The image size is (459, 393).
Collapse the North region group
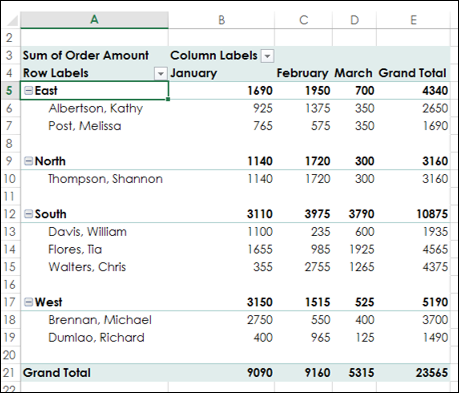point(29,161)
